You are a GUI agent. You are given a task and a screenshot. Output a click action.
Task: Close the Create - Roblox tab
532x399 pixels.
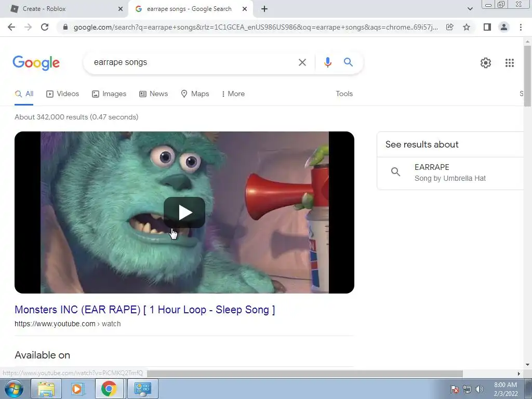pos(121,9)
